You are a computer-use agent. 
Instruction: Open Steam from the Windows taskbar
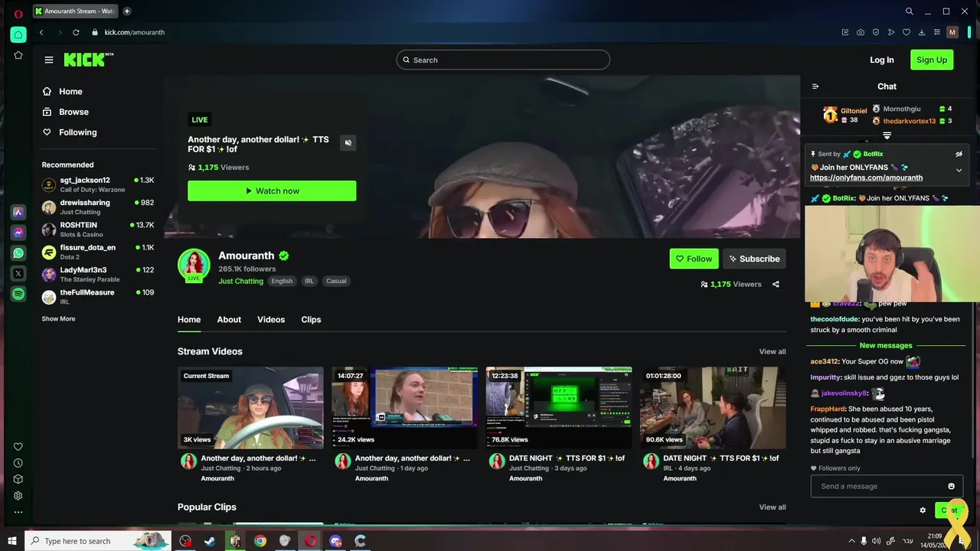coord(210,541)
